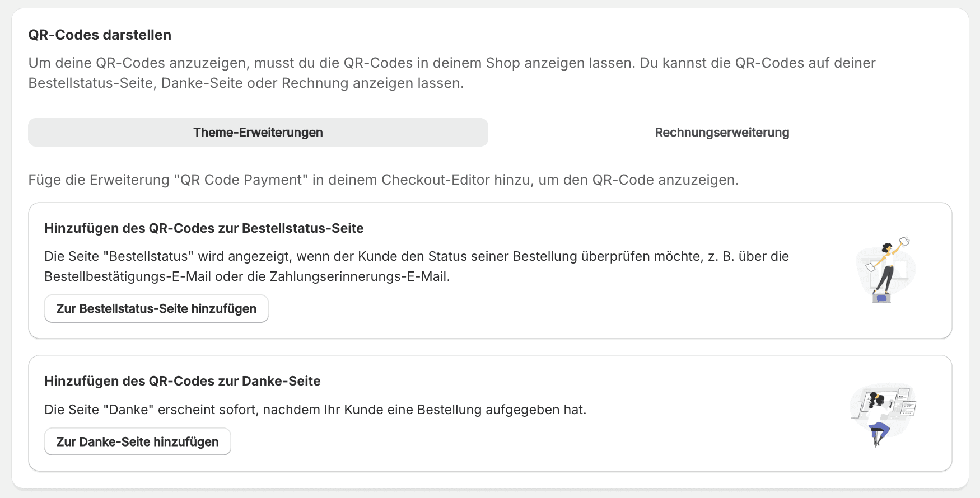Click the Checkout-Editor instruction text
This screenshot has height=498, width=980.
[383, 180]
